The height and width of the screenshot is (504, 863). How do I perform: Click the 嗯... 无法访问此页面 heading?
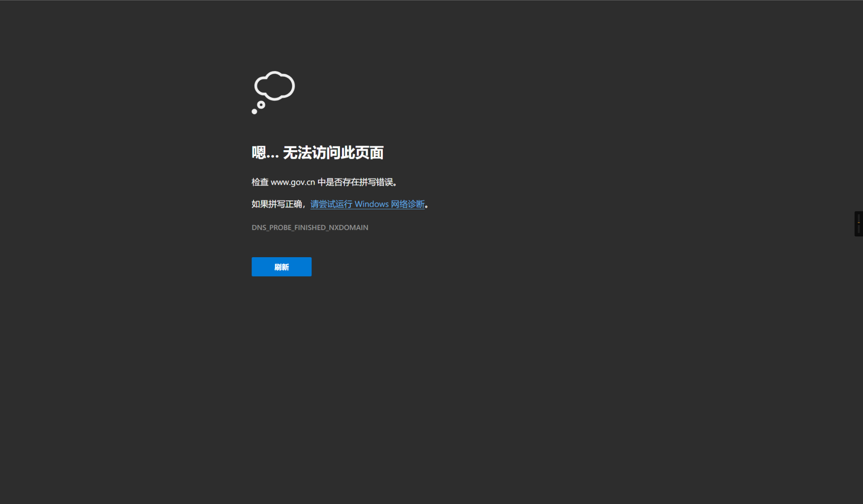click(x=318, y=153)
